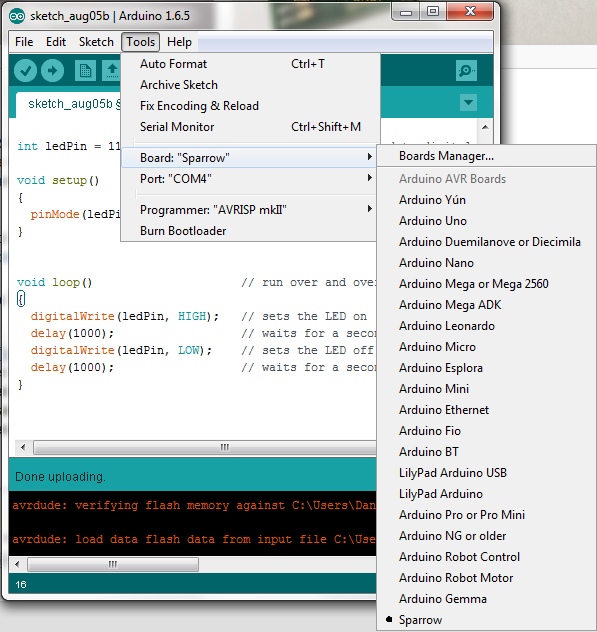Select Arduino Micro board
This screenshot has width=597, height=632.
click(x=487, y=347)
